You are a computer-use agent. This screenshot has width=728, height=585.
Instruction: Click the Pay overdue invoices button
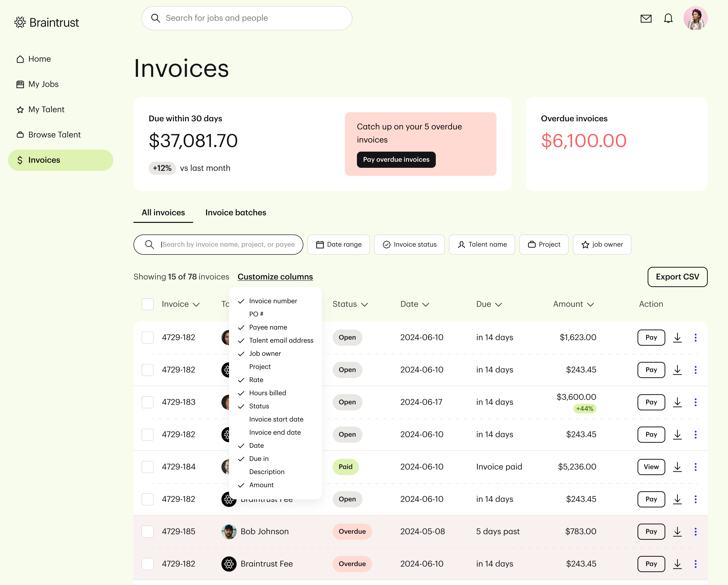[x=396, y=159]
